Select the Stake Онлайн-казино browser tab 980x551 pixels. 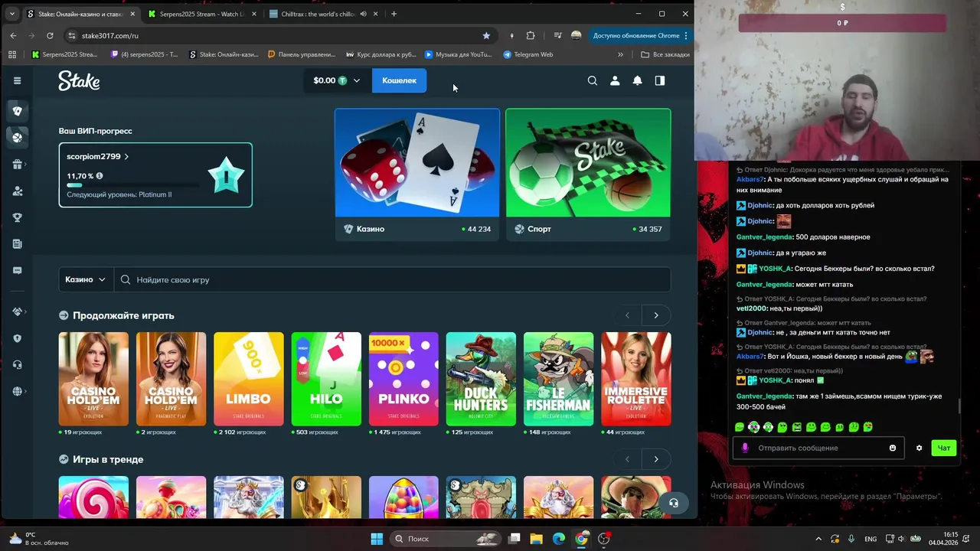click(80, 14)
